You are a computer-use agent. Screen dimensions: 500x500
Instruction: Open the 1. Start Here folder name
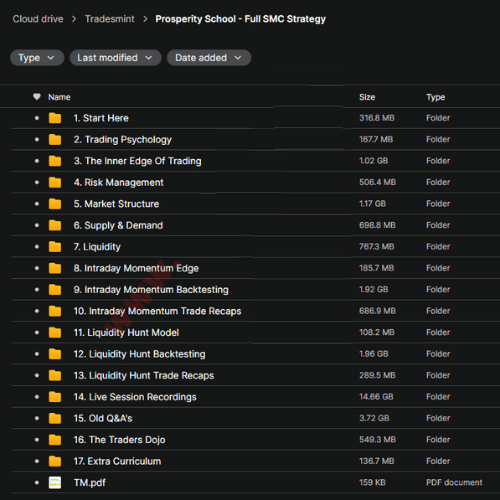point(101,118)
